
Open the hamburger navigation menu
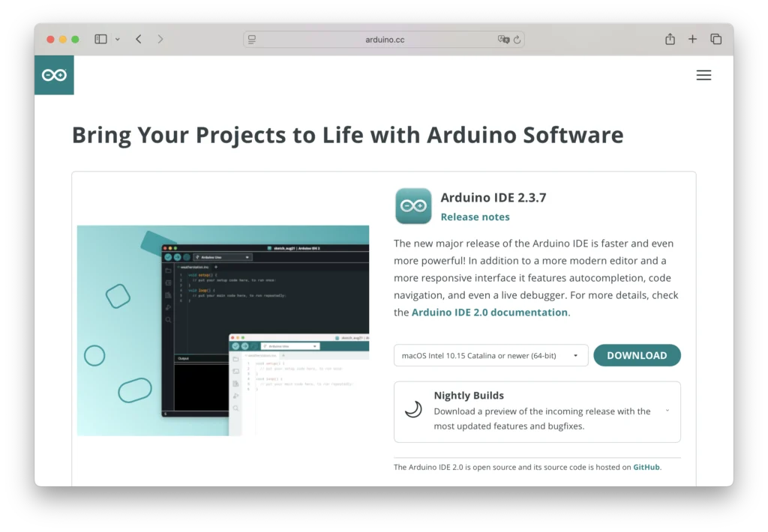coord(703,75)
